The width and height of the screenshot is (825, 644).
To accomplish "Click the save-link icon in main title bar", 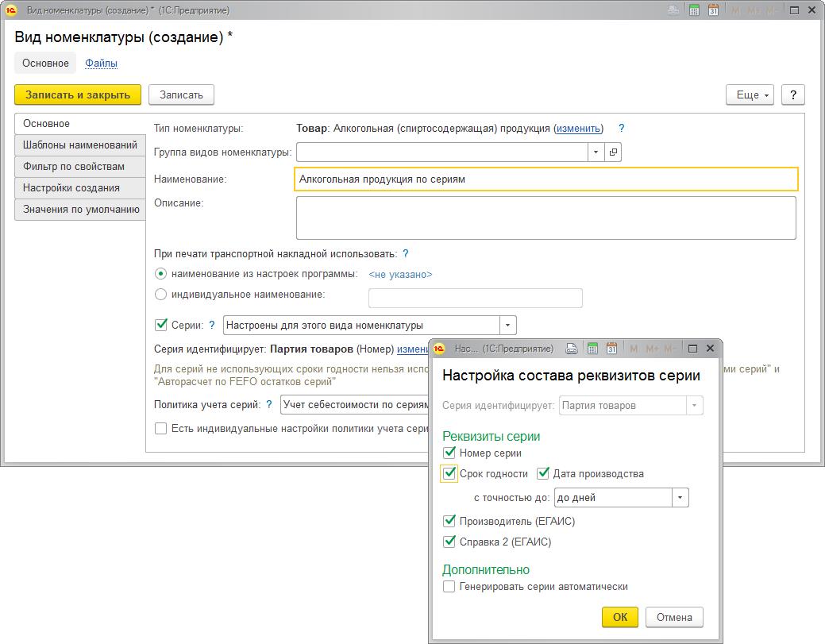I will 673,10.
